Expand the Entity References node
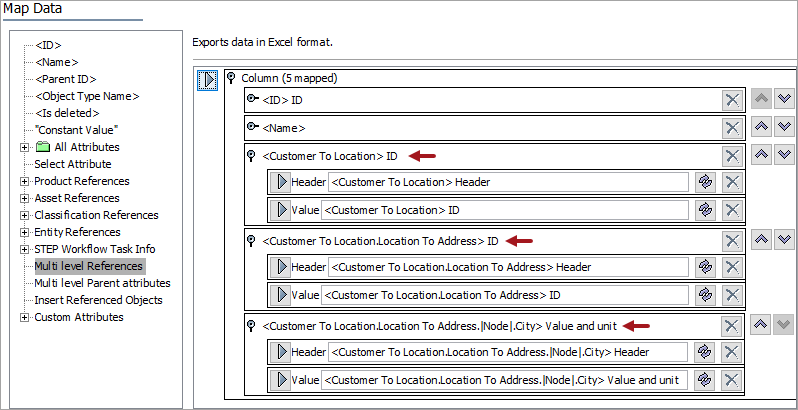Image resolution: width=798 pixels, height=410 pixels. pyautogui.click(x=24, y=232)
